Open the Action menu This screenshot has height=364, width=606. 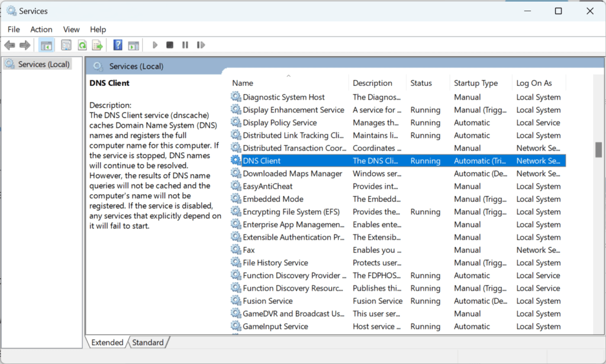[41, 29]
